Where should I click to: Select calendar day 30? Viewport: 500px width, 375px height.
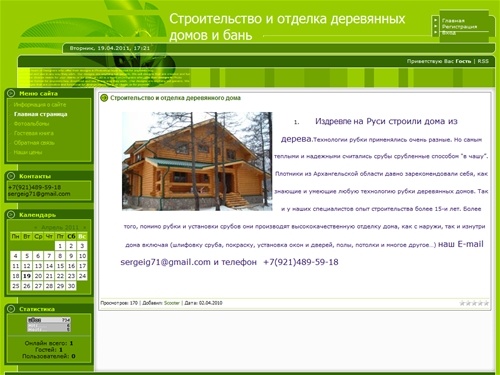(x=71, y=286)
